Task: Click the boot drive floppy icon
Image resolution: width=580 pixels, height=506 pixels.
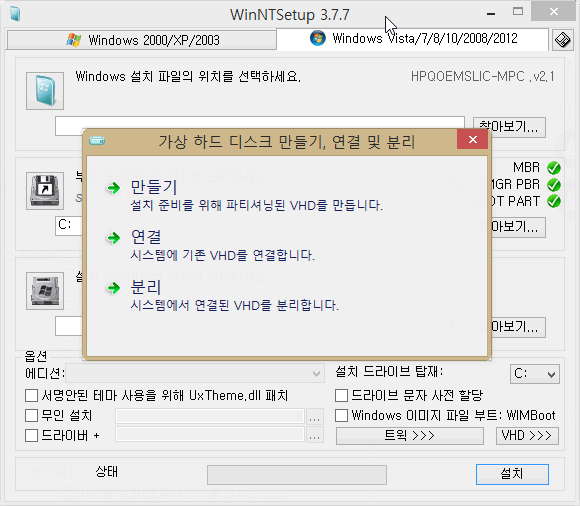Action: (x=45, y=191)
